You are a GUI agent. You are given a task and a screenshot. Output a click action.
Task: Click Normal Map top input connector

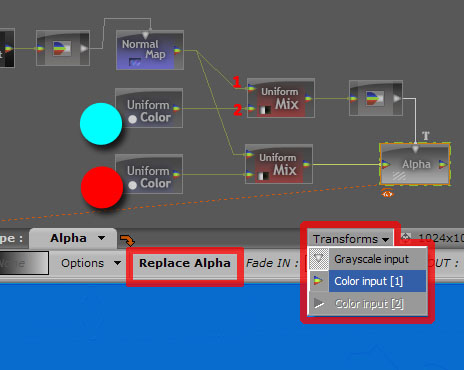pos(146,35)
